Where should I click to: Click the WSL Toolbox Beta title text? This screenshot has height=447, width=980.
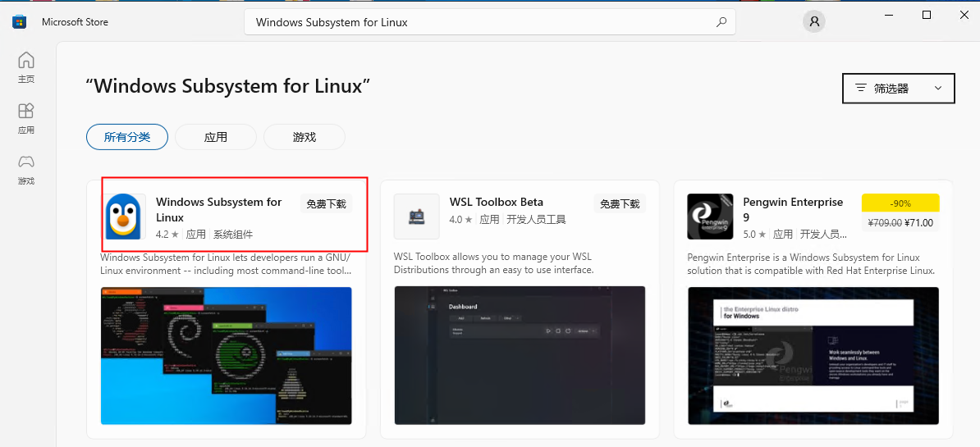pos(497,202)
